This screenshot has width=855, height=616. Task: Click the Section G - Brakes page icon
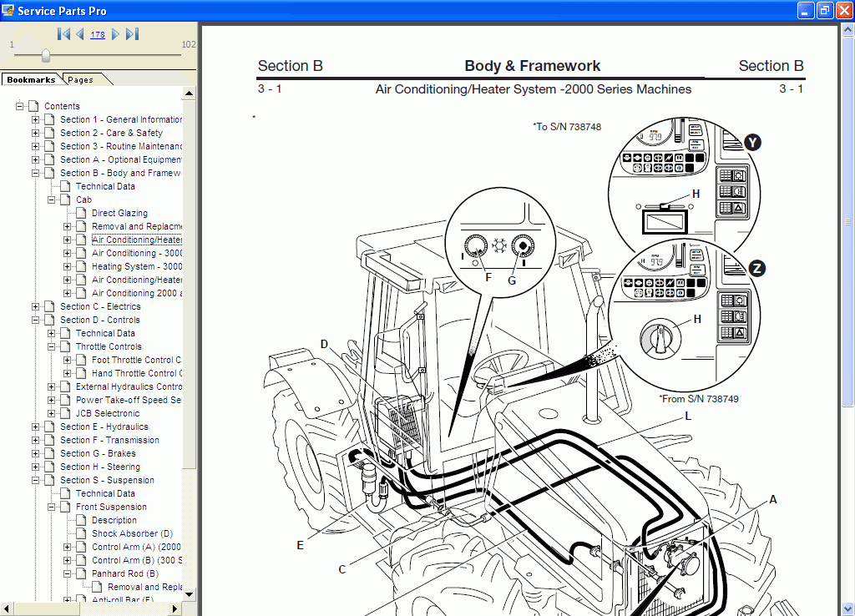pos(49,453)
